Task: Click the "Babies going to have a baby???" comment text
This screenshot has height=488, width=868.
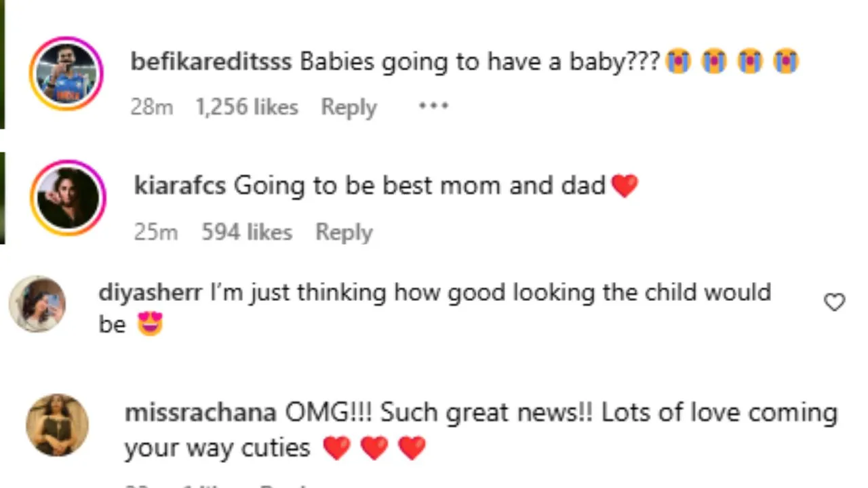Action: (x=480, y=62)
